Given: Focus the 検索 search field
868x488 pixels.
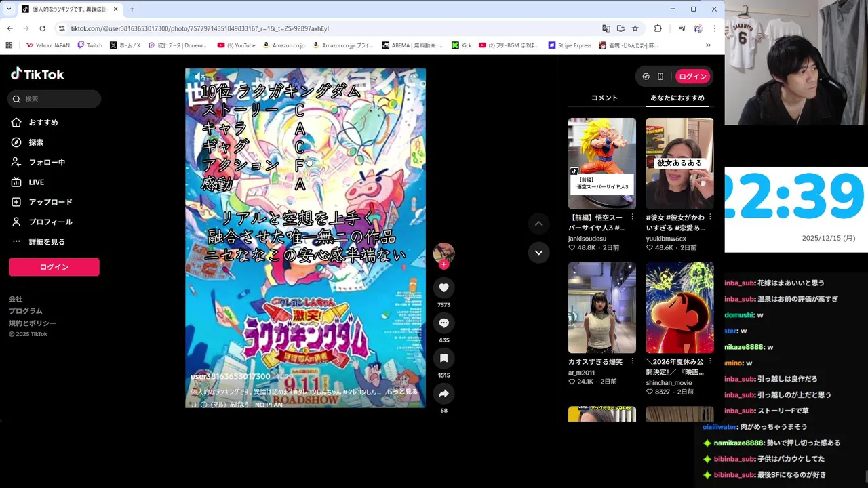Looking at the screenshot, I should 55,99.
